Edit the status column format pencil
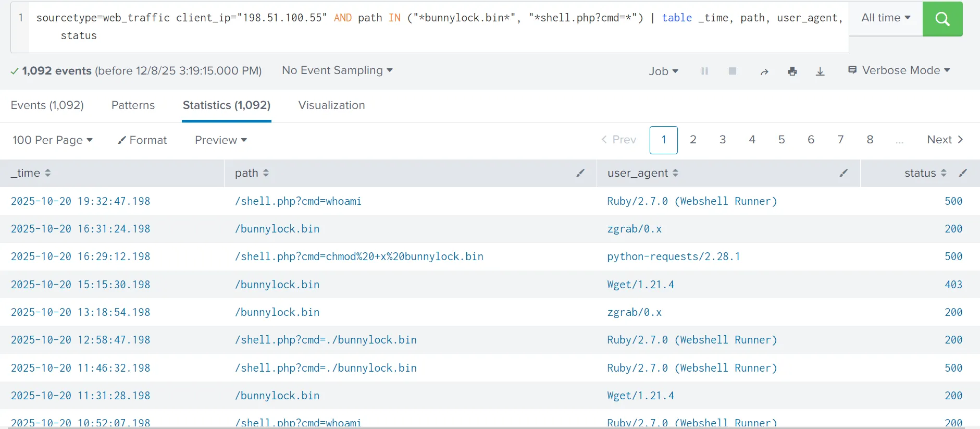Viewport: 980px width, 429px height. [x=963, y=173]
